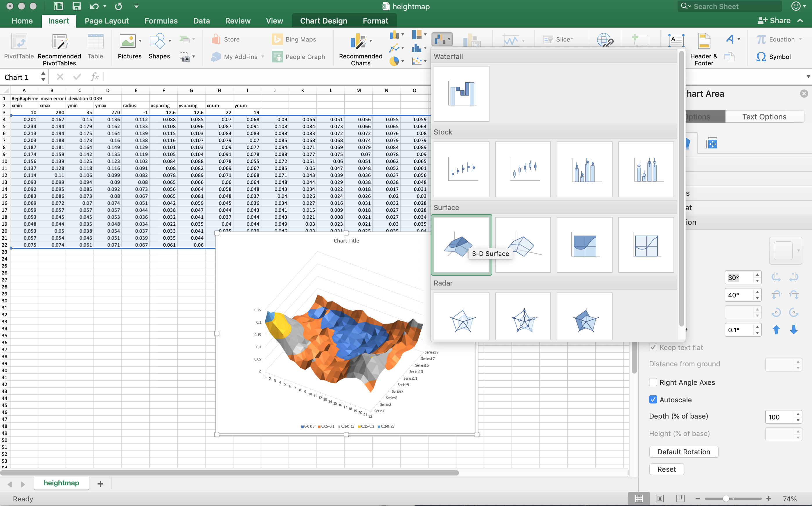The image size is (812, 506).
Task: Click the Depth (% of base) field
Action: point(779,417)
